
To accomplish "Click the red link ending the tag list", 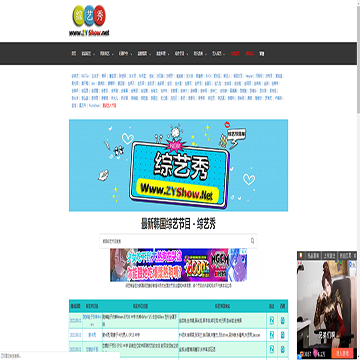I will pos(109,105).
